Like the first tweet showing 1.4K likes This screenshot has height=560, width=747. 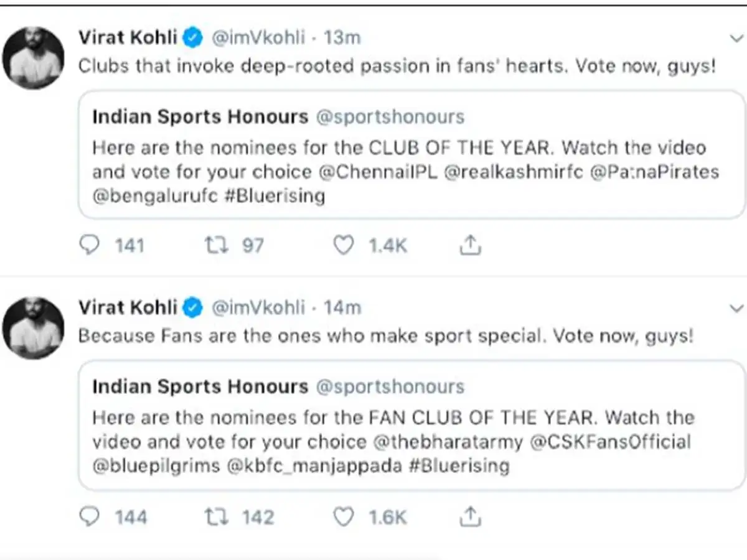coord(343,245)
